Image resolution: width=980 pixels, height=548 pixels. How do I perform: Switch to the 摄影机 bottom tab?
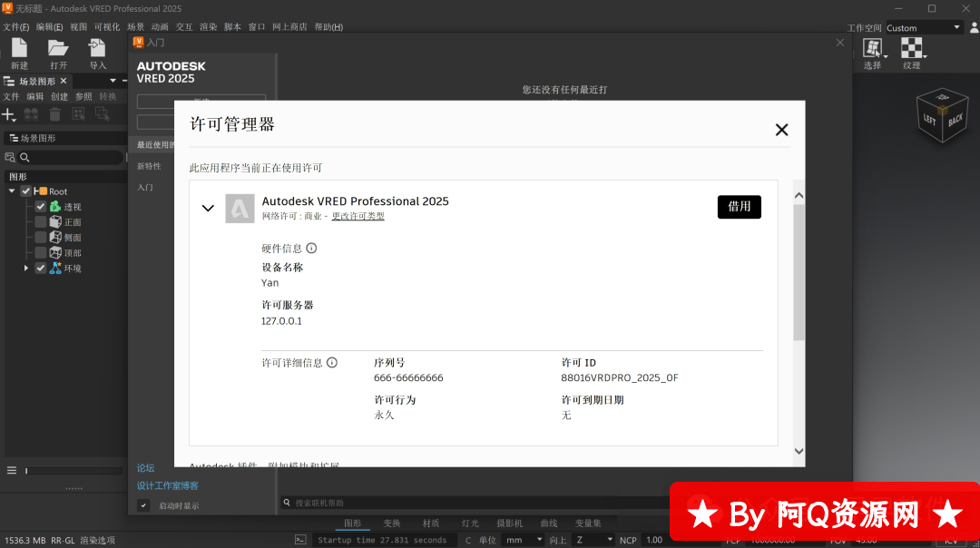pyautogui.click(x=509, y=524)
